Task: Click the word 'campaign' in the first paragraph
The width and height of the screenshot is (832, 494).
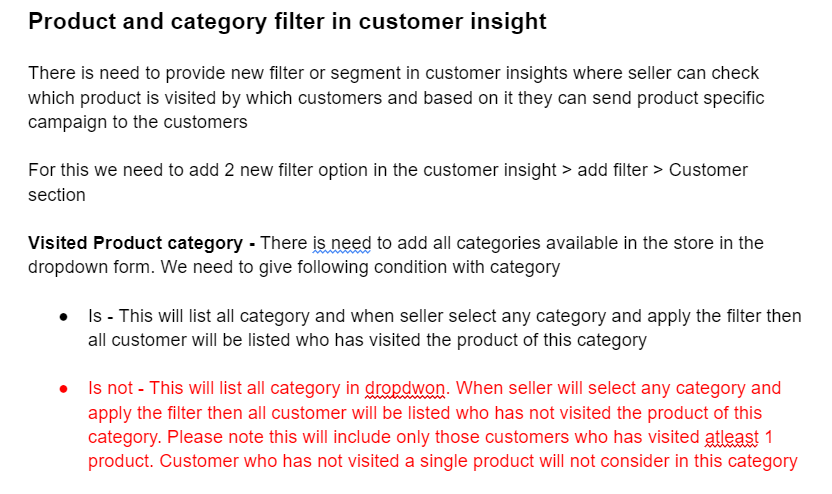Action: (67, 122)
